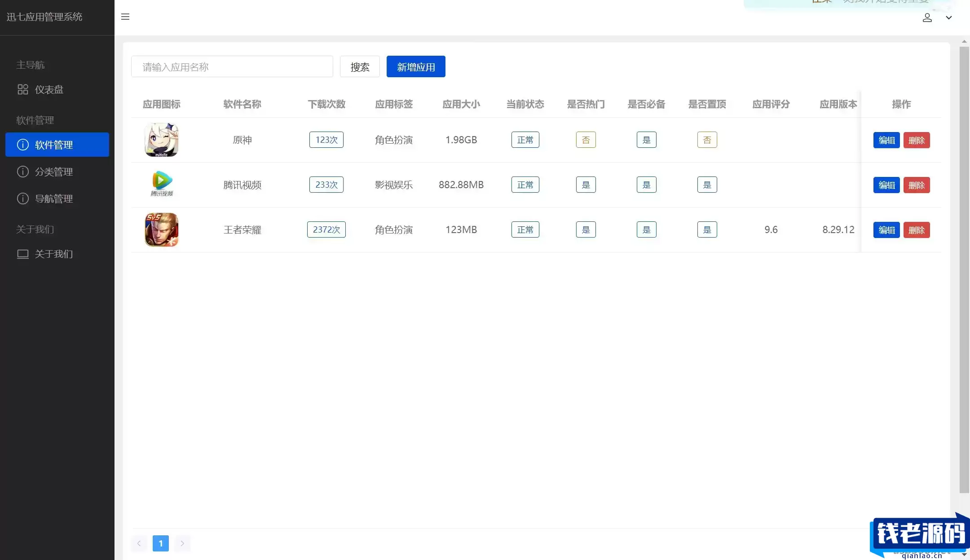Click the 123次 download count tag
The image size is (970, 560).
326,140
